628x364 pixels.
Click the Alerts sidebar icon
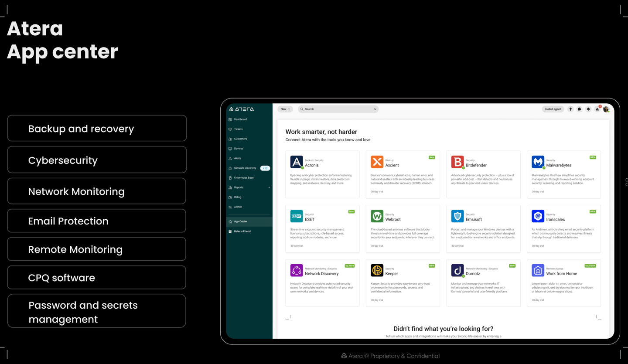(230, 158)
